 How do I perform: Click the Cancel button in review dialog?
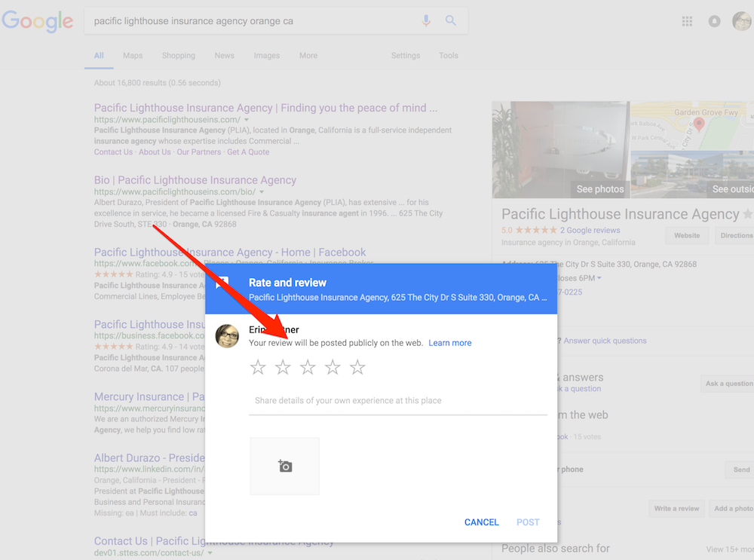click(481, 522)
